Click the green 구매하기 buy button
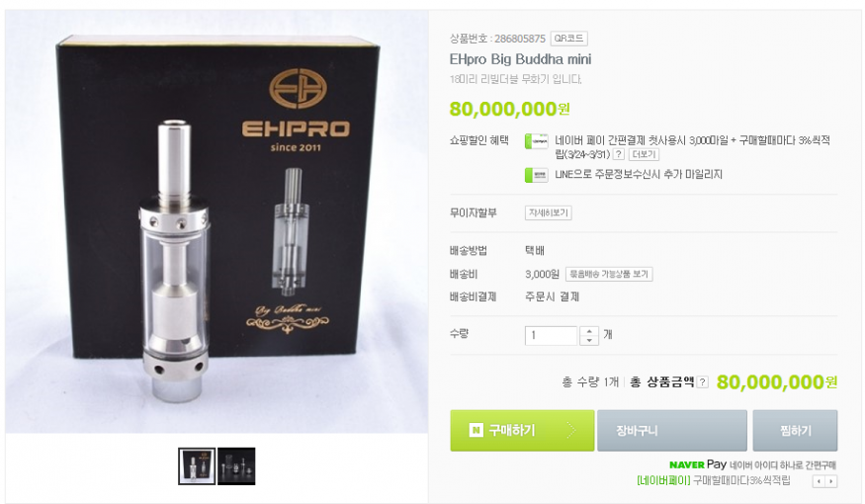Image resolution: width=865 pixels, height=504 pixels. (x=522, y=430)
